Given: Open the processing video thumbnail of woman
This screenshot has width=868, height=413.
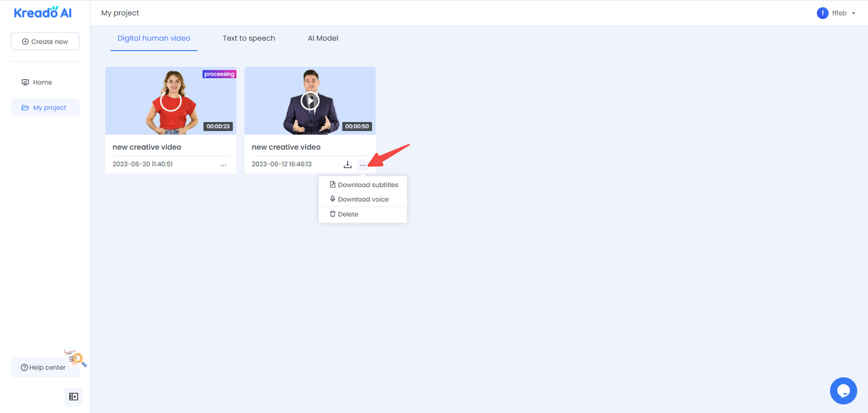Looking at the screenshot, I should point(171,100).
